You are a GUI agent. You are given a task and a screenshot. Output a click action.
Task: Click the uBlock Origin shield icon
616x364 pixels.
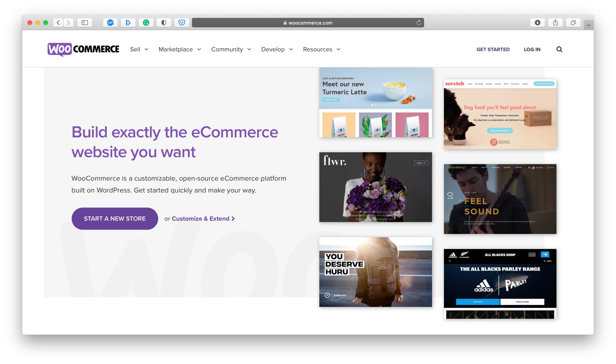pos(164,23)
